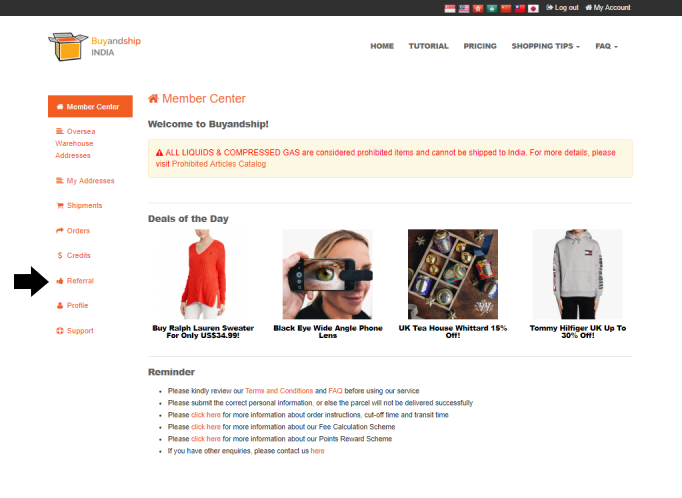Expand the FAQ dropdown menu
Viewport: 682px width, 498px height.
606,46
